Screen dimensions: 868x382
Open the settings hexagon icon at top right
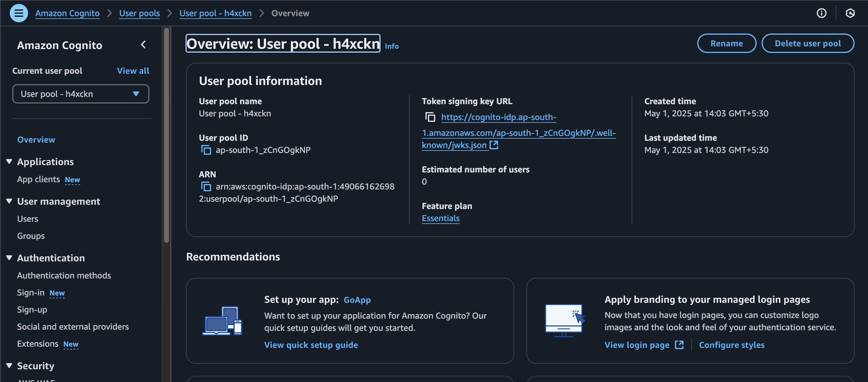coord(850,13)
